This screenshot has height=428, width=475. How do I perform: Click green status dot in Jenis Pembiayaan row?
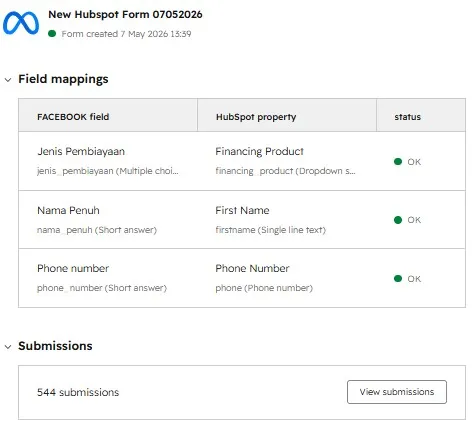coord(398,162)
